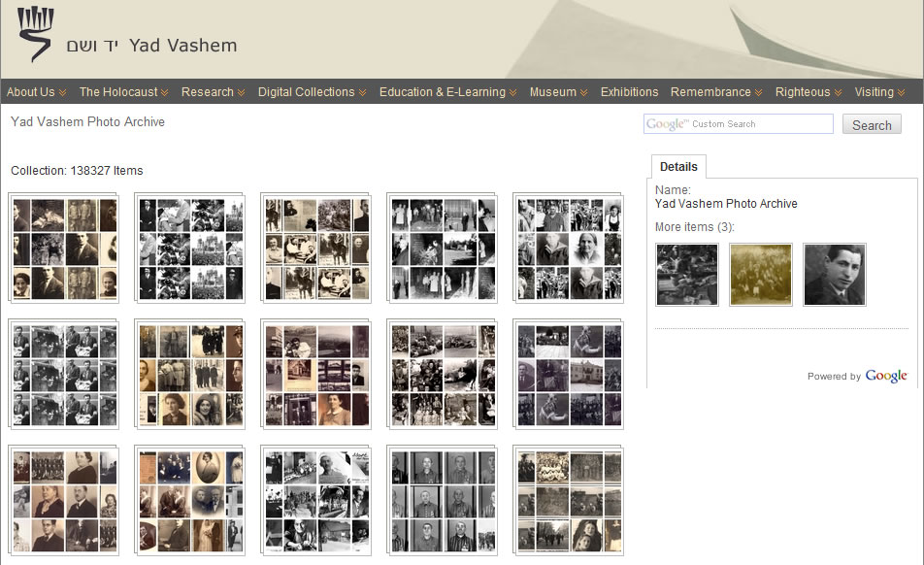Expand the chevron beside Righteous

[838, 93]
